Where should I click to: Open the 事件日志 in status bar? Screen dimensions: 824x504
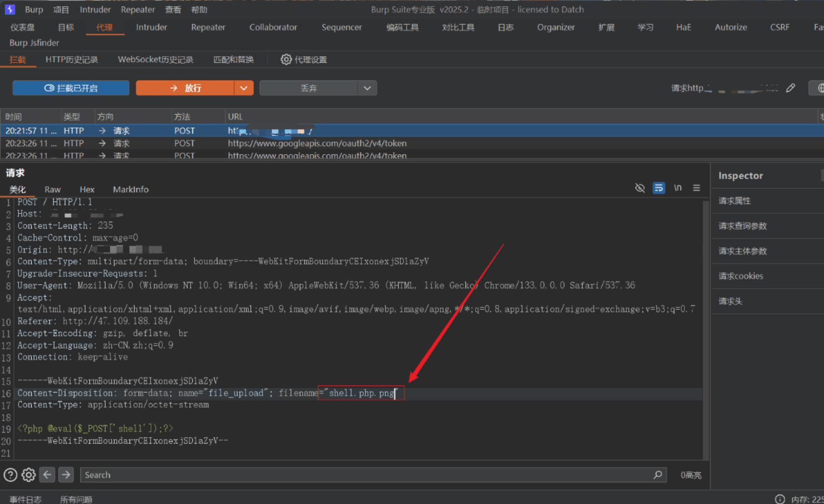25,499
